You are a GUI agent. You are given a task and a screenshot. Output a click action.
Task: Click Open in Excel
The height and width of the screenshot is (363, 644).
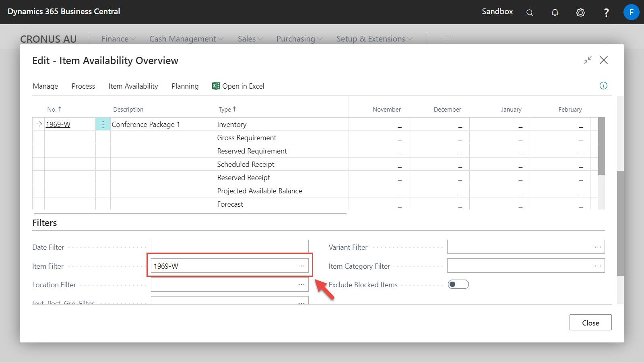[238, 86]
